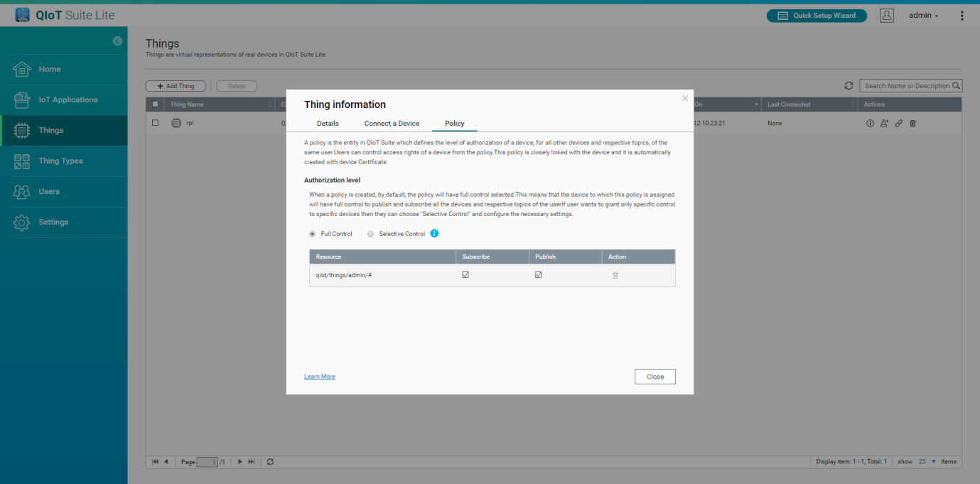Screen dimensions: 980x484
Task: Switch to the Connect a Device tab
Action: coord(392,124)
